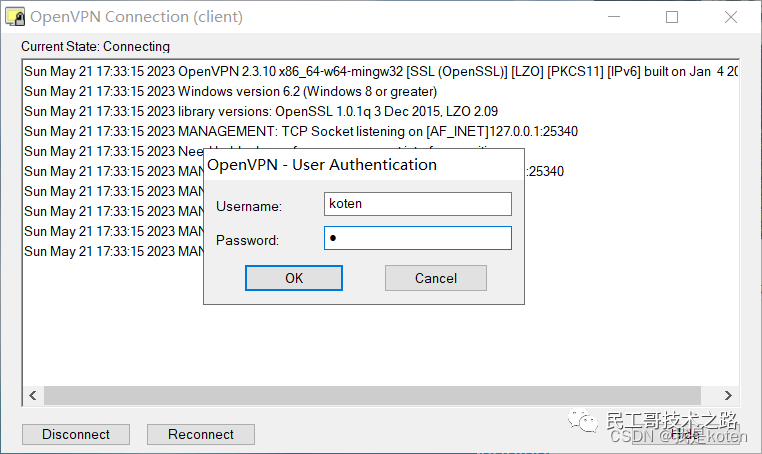Click the Current State: Connecting label
Viewport: 762px width, 454px height.
(x=96, y=46)
